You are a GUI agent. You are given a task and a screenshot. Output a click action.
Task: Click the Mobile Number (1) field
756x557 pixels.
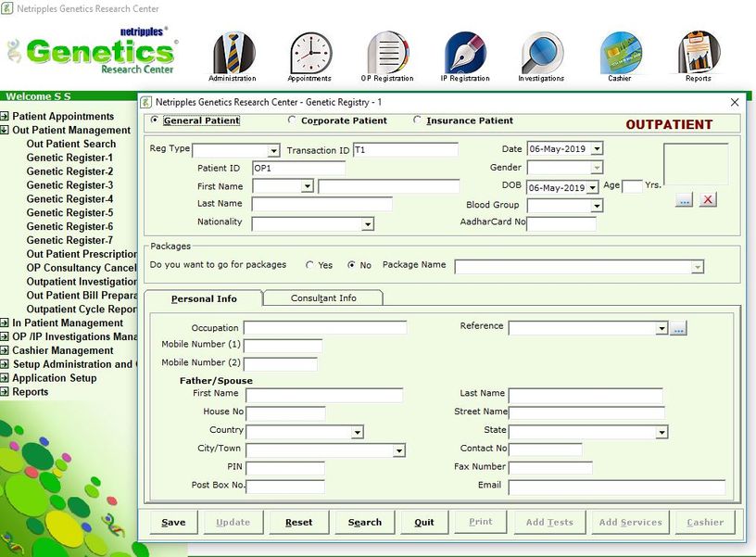coord(283,346)
